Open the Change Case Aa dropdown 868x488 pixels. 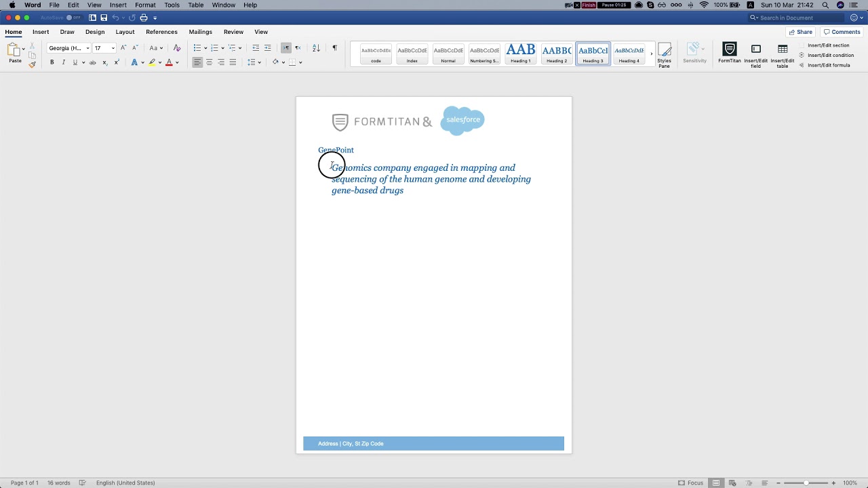(x=157, y=48)
